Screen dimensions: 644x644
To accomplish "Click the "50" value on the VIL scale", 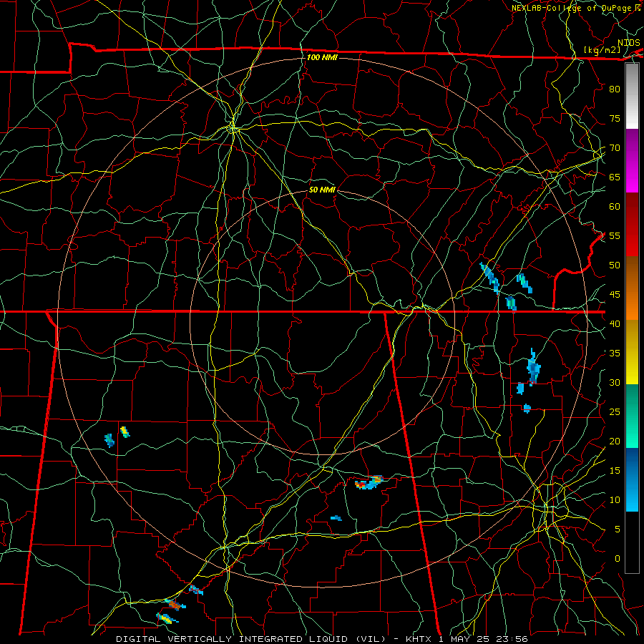I will click(615, 265).
